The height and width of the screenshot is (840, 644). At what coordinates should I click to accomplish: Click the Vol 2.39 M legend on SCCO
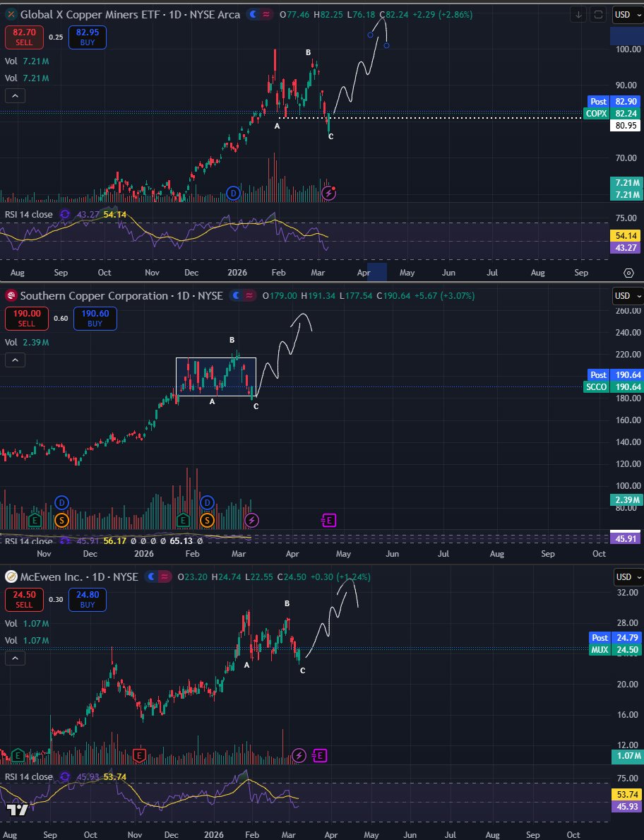coord(27,343)
